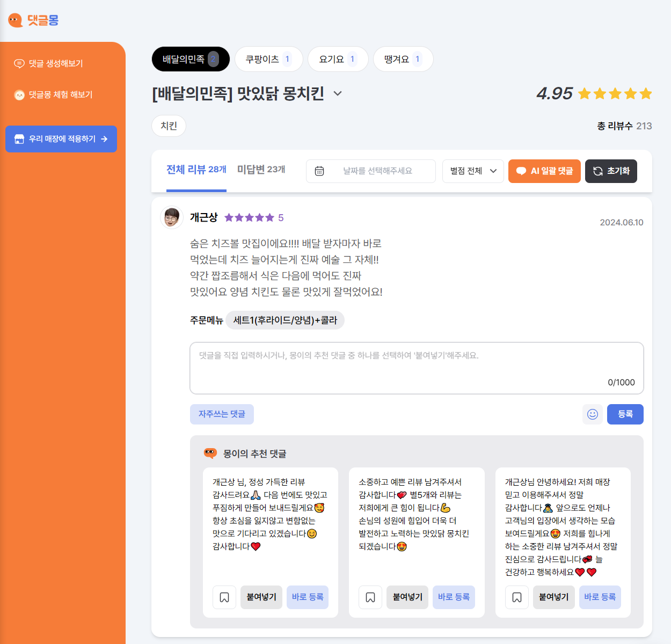Click the reviewer name 개근상
Image resolution: width=671 pixels, height=644 pixels.
[x=204, y=217]
